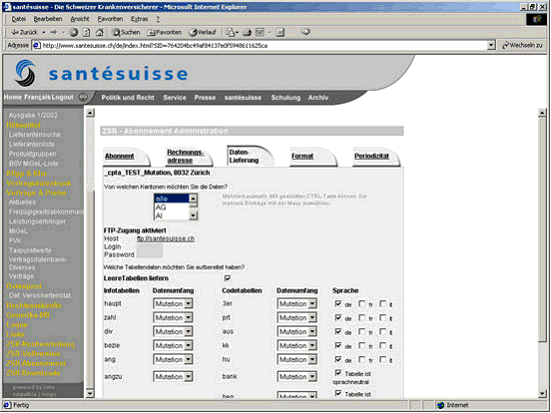This screenshot has width=551, height=413.
Task: Open the Favoriten menu in menu bar
Action: (x=110, y=19)
